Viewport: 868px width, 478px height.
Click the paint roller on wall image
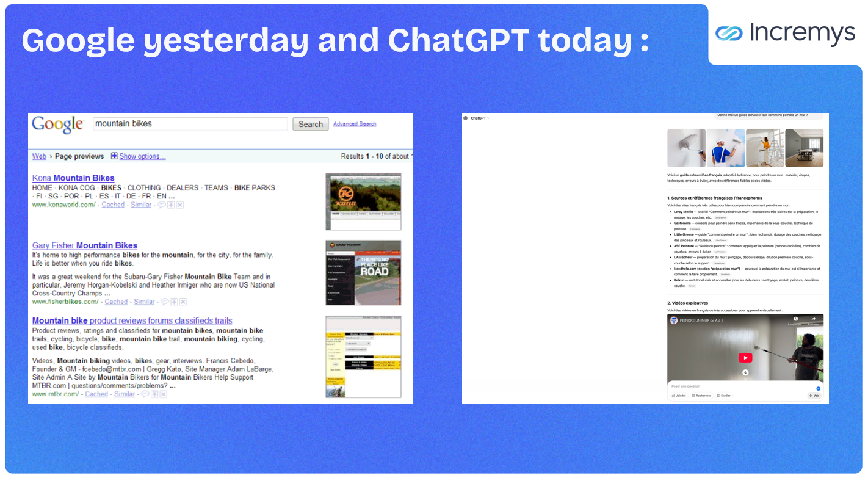point(686,148)
